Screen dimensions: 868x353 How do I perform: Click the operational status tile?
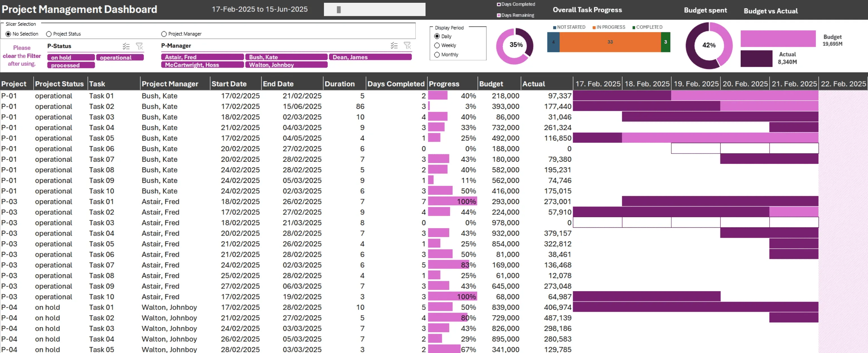(120, 57)
